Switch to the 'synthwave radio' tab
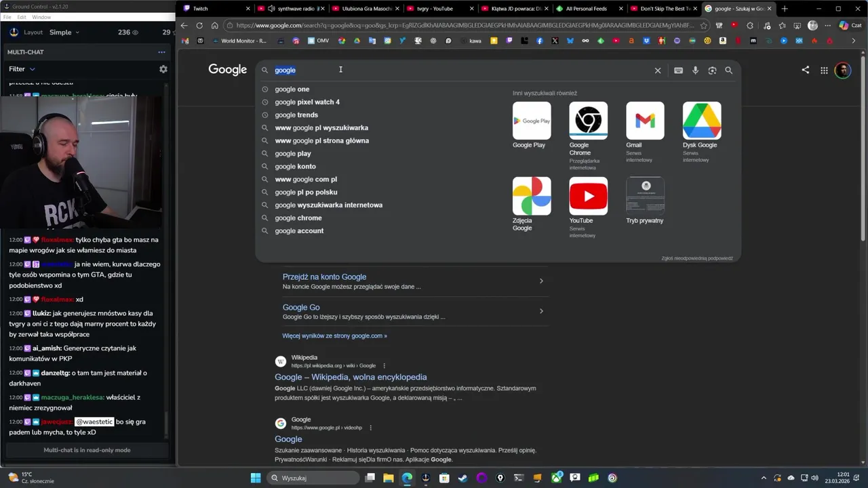868x488 pixels. tap(292, 9)
